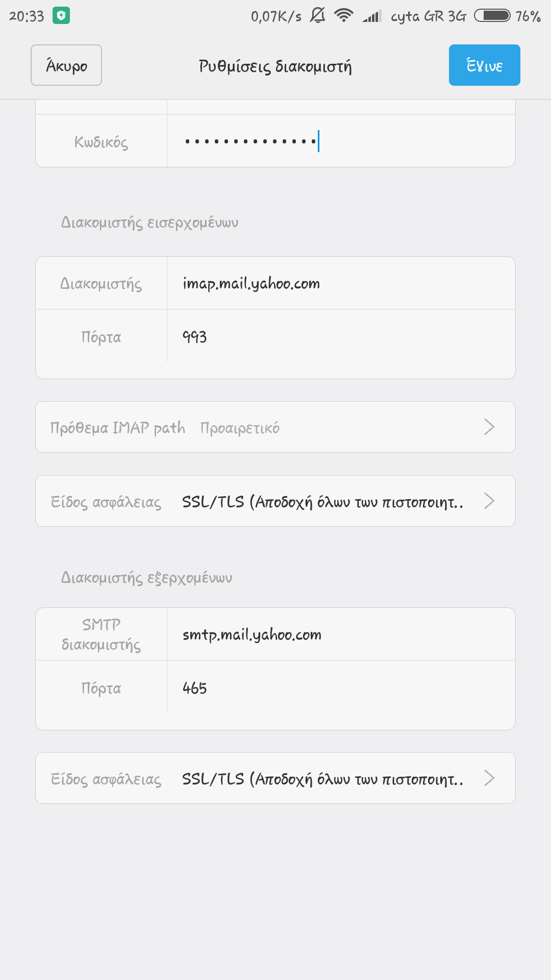Tap the Ρυθμίσεις διακομιστή title

275,66
